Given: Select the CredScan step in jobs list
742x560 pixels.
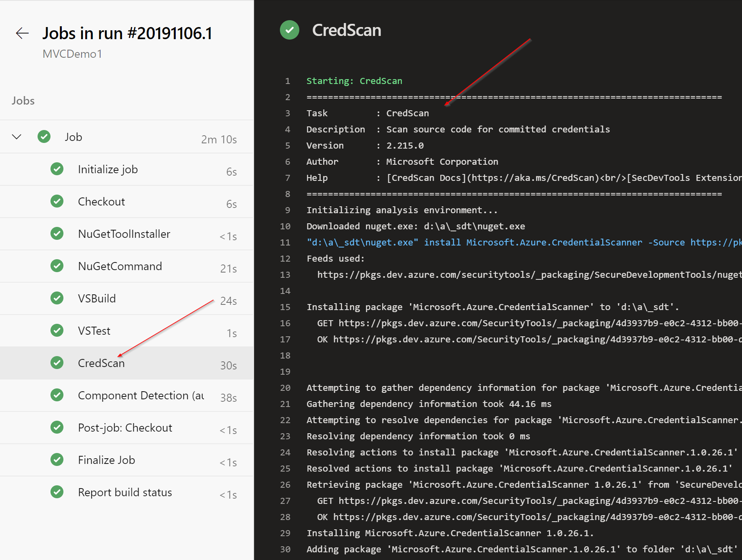Looking at the screenshot, I should pos(101,363).
